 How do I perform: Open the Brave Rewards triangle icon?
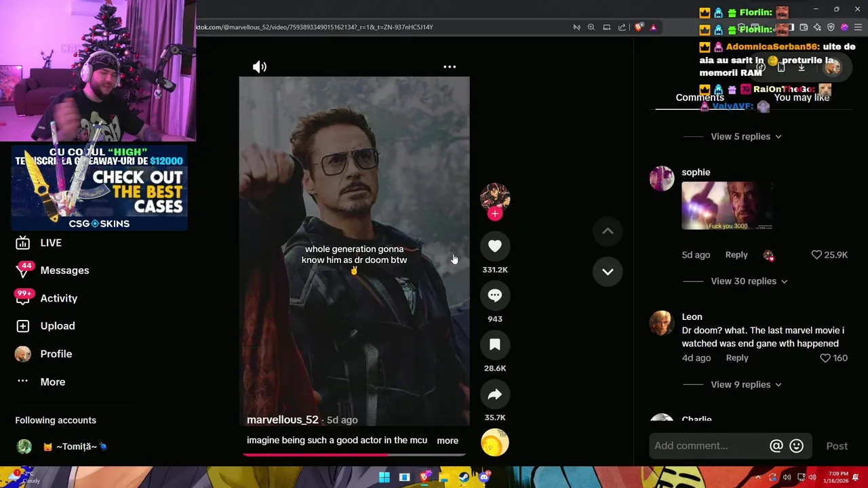(653, 27)
